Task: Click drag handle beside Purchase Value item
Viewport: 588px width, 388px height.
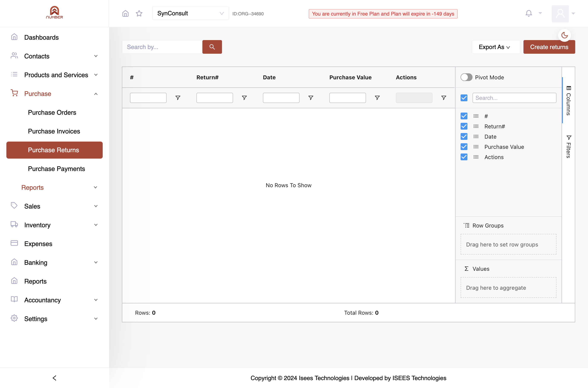Action: (476, 147)
